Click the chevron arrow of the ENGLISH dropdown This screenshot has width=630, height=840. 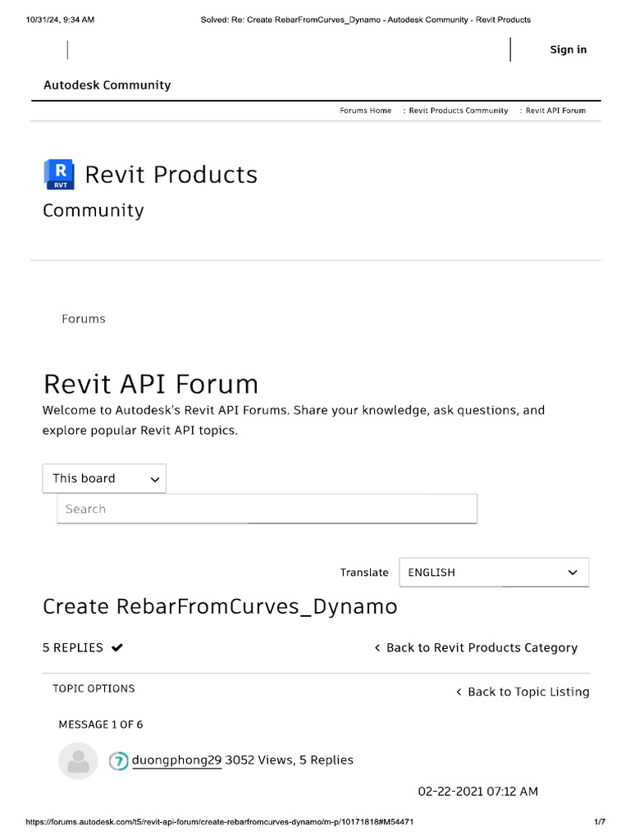point(573,572)
